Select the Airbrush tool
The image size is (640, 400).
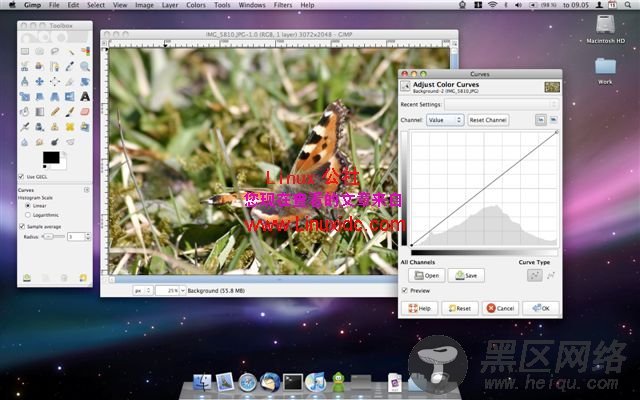pos(25,127)
